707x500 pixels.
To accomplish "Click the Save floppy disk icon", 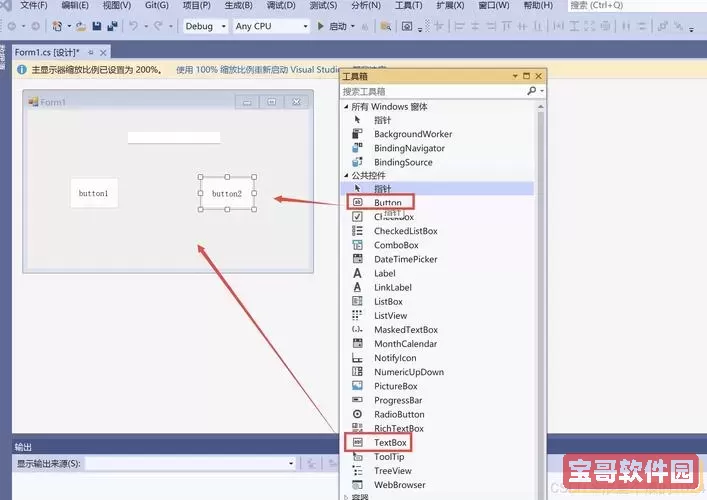I will [97, 26].
